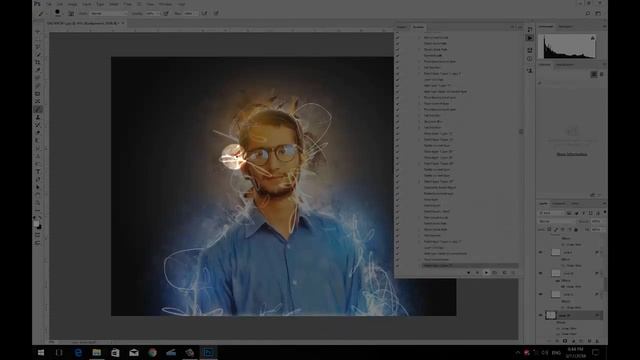The width and height of the screenshot is (640, 360).
Task: Click Begin recording in Actions panel
Action: (477, 272)
